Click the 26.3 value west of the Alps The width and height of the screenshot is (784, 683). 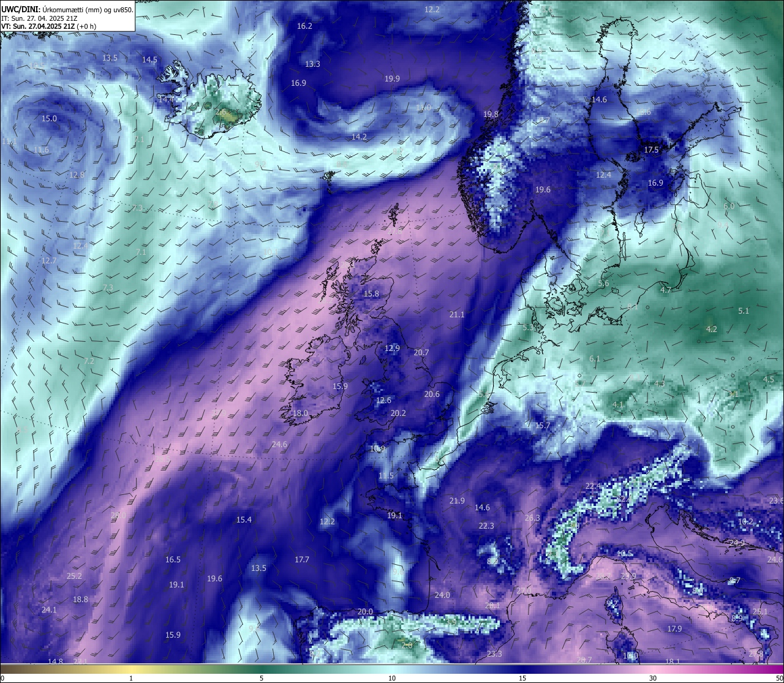(x=532, y=518)
